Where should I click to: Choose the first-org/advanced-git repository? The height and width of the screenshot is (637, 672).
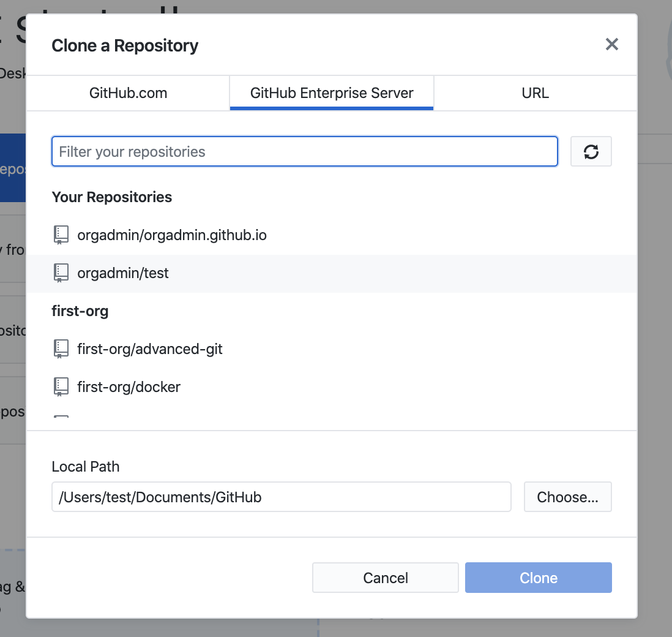tap(150, 349)
